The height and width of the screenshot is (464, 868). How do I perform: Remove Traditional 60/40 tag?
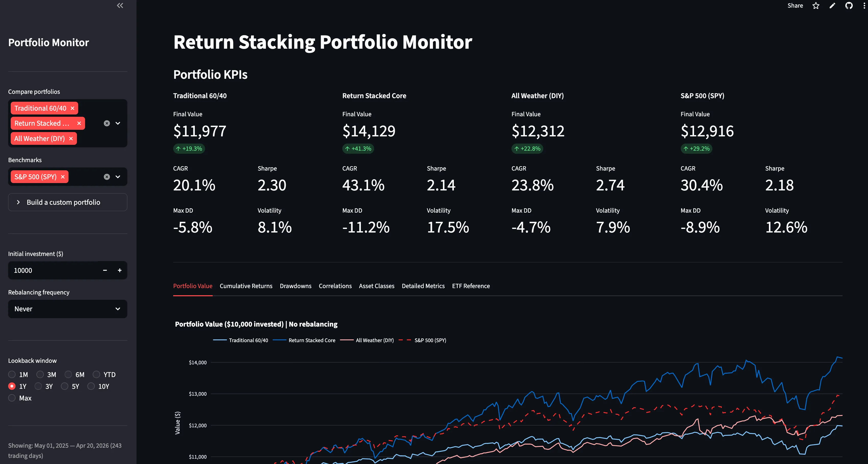[72, 108]
